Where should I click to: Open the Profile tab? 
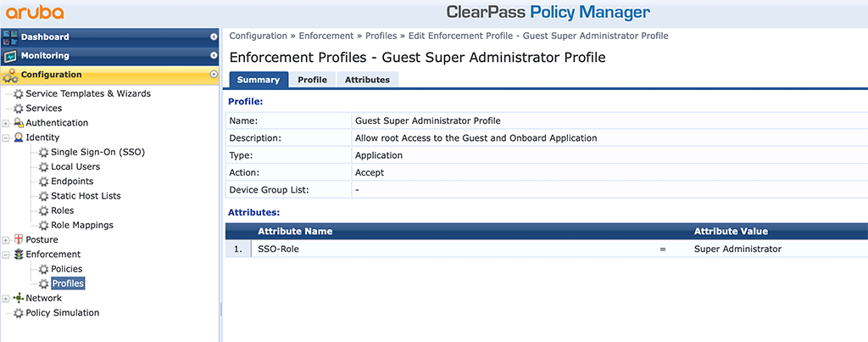pyautogui.click(x=312, y=80)
